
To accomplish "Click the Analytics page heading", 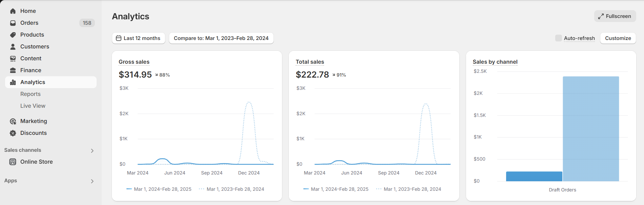I will (130, 16).
